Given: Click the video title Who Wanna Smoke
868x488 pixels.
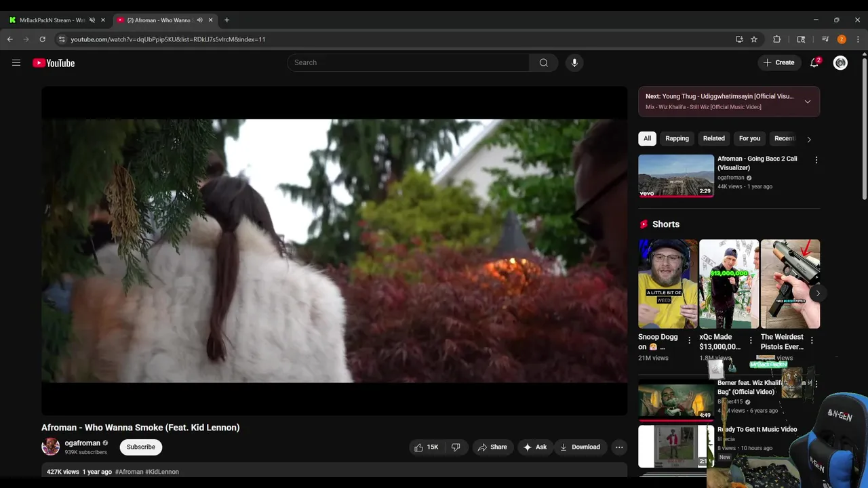Looking at the screenshot, I should [x=140, y=428].
